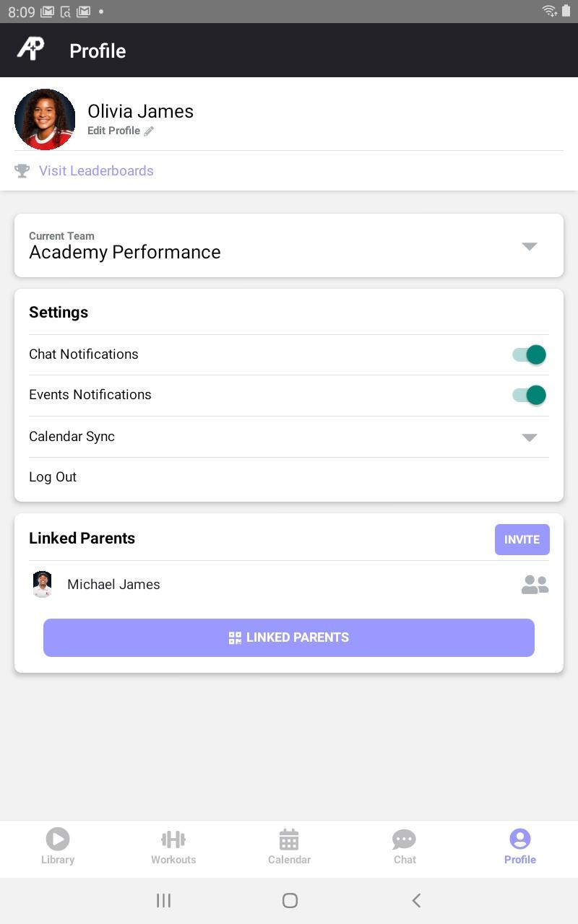
Task: Open Visit Leaderboards link
Action: point(96,171)
